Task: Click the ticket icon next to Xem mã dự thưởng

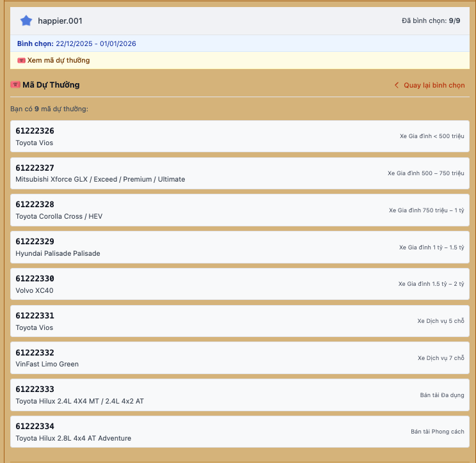Action: pos(21,60)
